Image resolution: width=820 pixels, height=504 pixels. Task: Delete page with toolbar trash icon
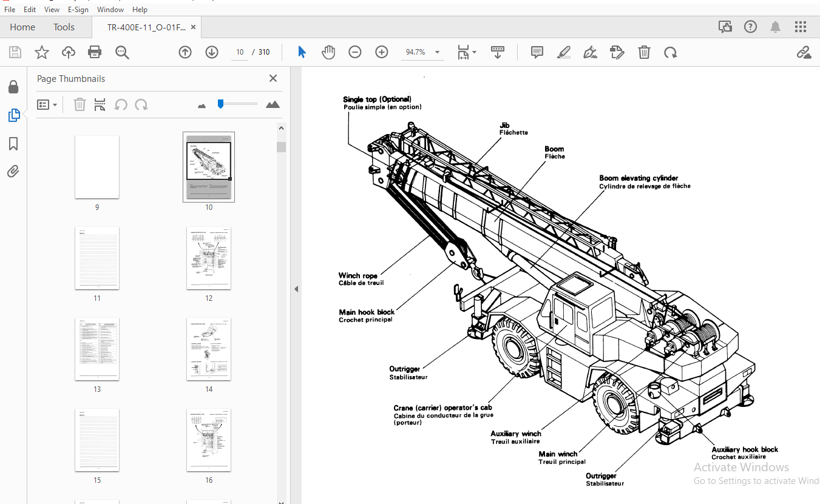[x=644, y=52]
